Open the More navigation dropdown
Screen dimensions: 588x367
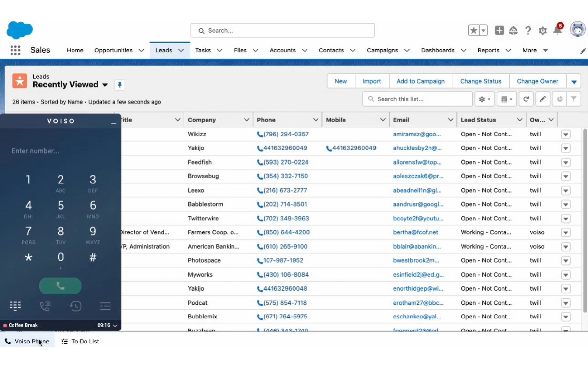pyautogui.click(x=535, y=50)
